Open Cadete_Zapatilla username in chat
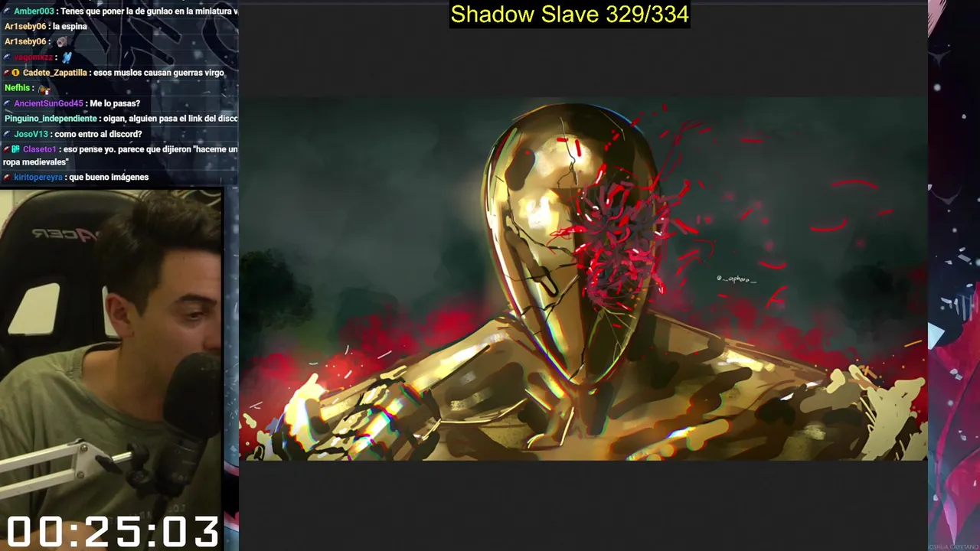This screenshot has height=551, width=980. 55,73
